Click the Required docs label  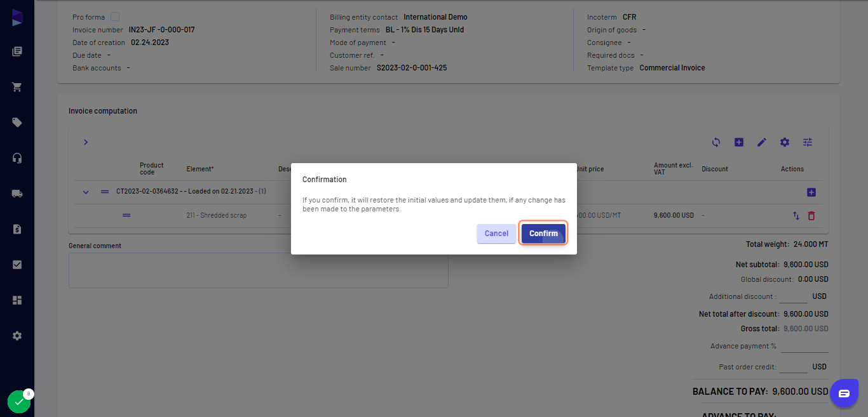(611, 55)
